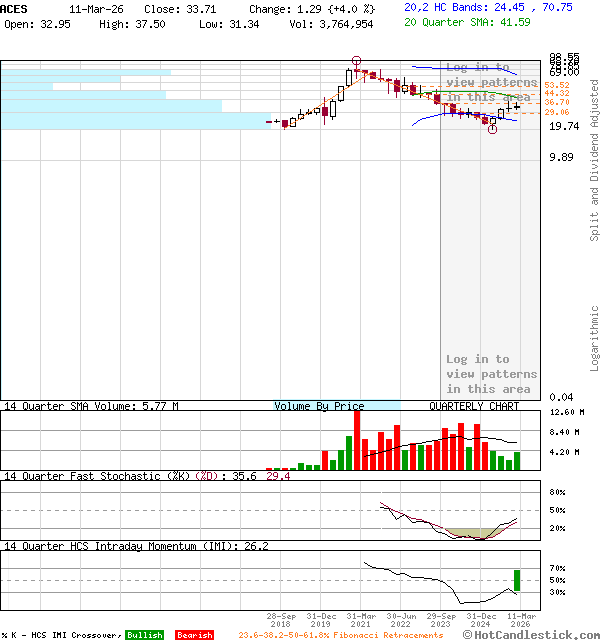Click the QUARTERLY CHART label
The width and height of the screenshot is (600, 640).
474,407
